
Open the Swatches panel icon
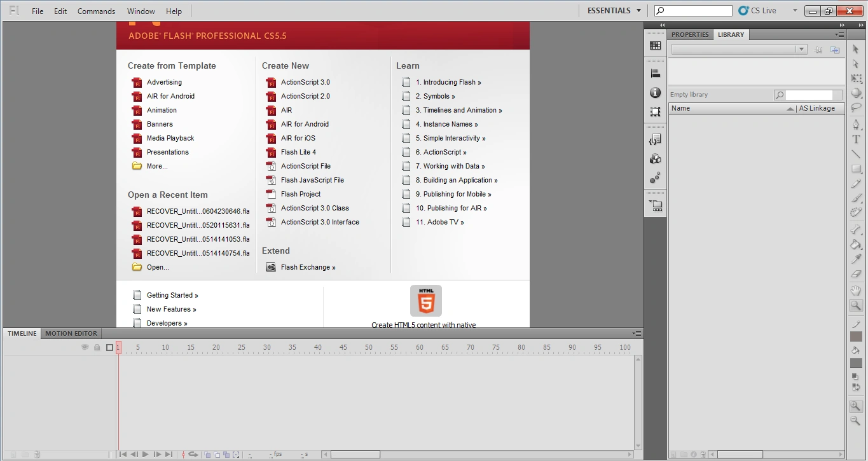655,46
